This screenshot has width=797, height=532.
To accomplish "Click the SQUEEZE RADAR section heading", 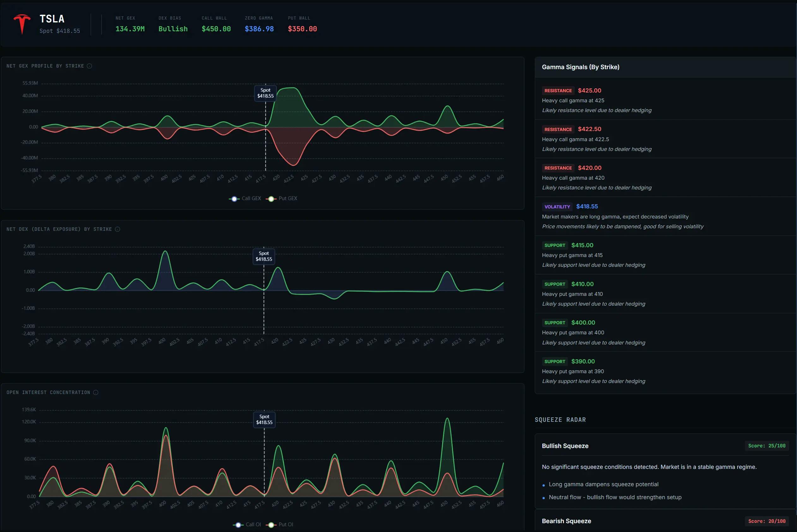I will pos(560,420).
